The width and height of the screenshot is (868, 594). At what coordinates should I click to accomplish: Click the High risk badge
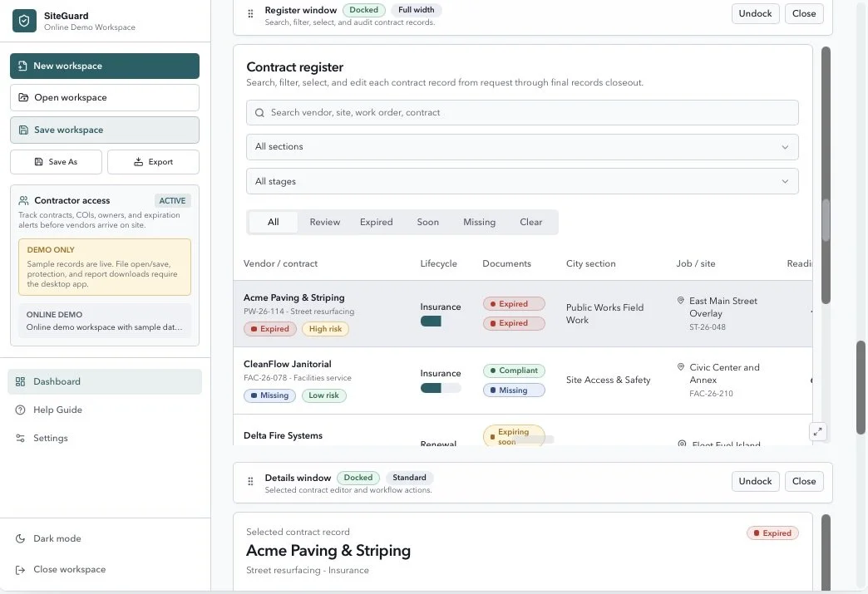pyautogui.click(x=326, y=329)
